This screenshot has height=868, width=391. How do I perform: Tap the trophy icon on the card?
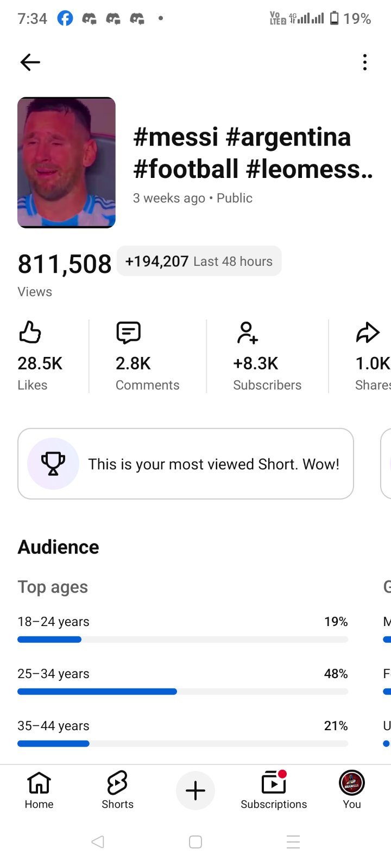[x=53, y=464]
